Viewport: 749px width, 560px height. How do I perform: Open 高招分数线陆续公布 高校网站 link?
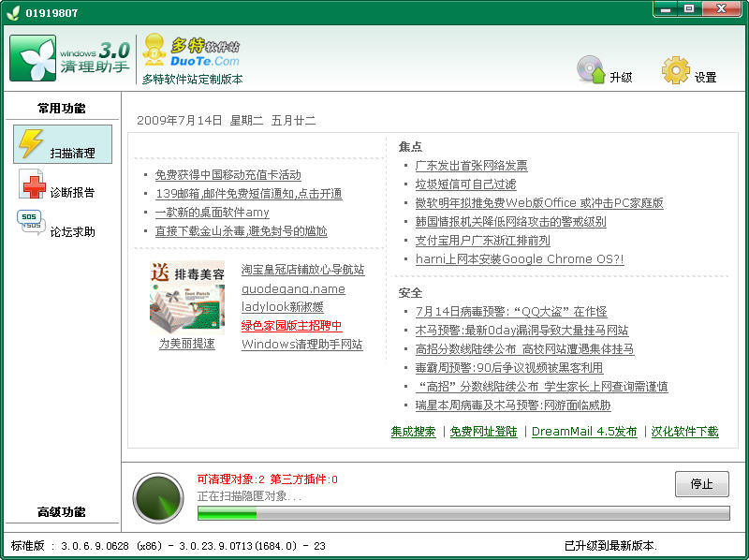(x=524, y=349)
